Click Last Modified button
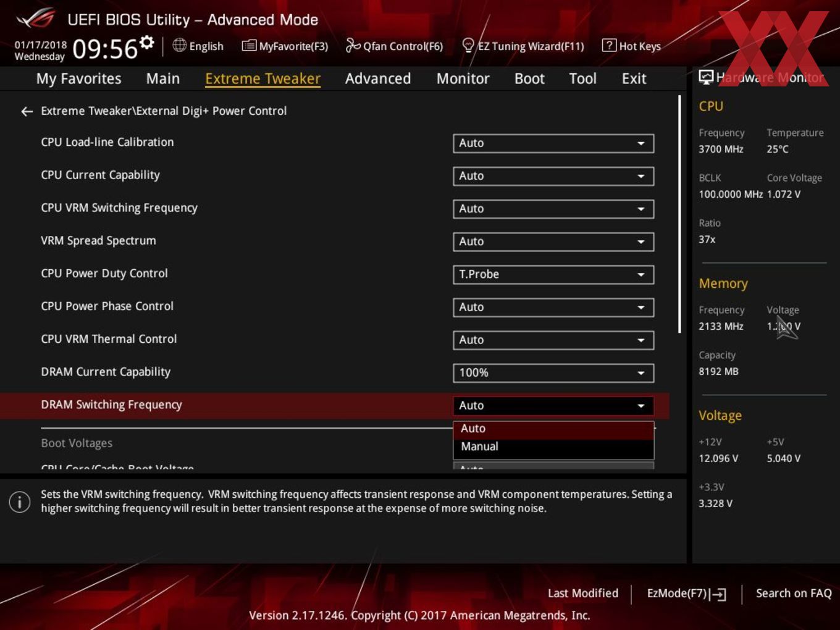840x630 pixels. pyautogui.click(x=582, y=593)
